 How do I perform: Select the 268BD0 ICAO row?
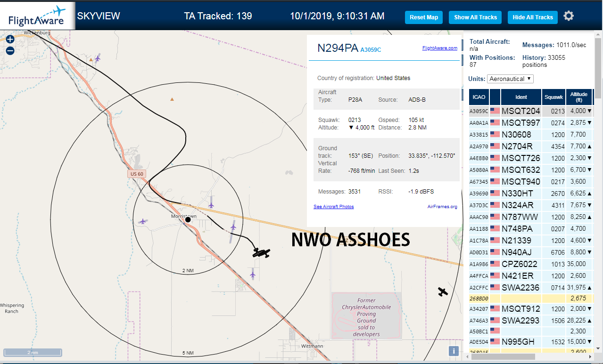point(530,299)
